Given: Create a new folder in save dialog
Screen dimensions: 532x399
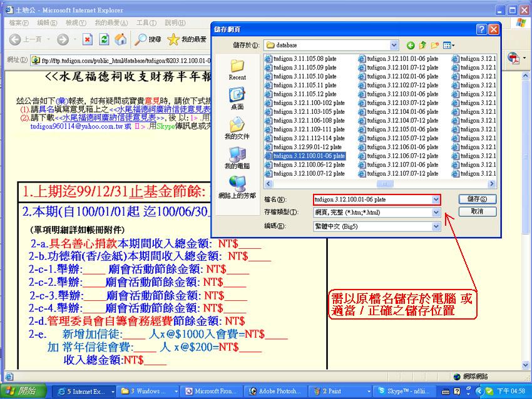Looking at the screenshot, I should tap(435, 45).
